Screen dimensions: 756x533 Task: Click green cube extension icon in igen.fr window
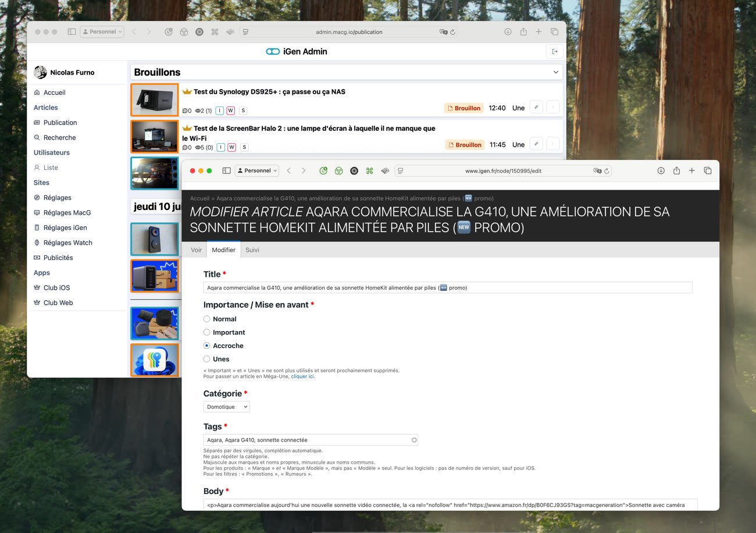pos(338,170)
